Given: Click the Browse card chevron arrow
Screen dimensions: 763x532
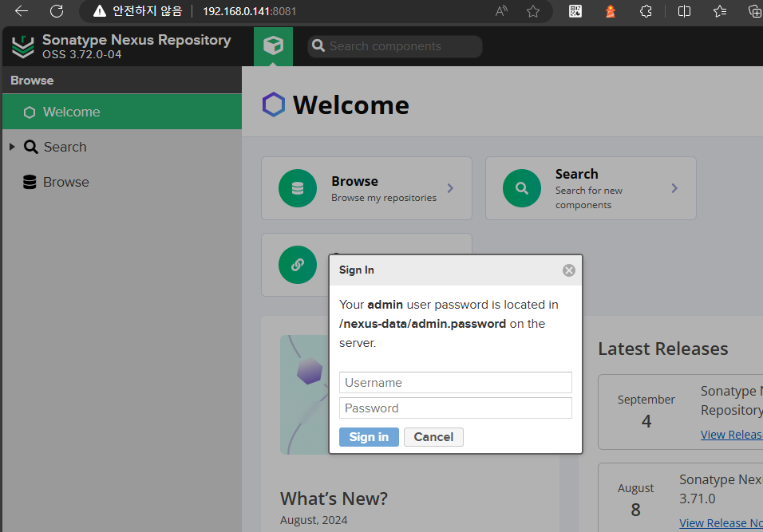Looking at the screenshot, I should pyautogui.click(x=450, y=188).
